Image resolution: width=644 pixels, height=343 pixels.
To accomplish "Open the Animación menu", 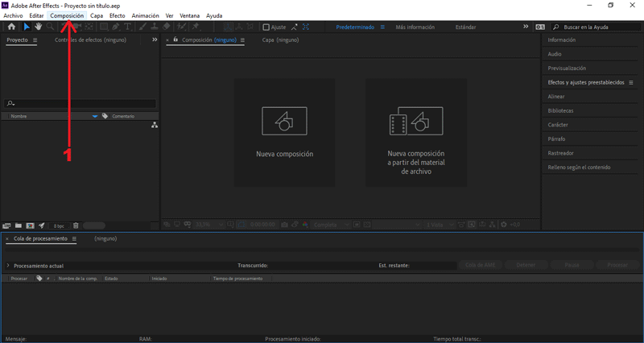I will [146, 15].
